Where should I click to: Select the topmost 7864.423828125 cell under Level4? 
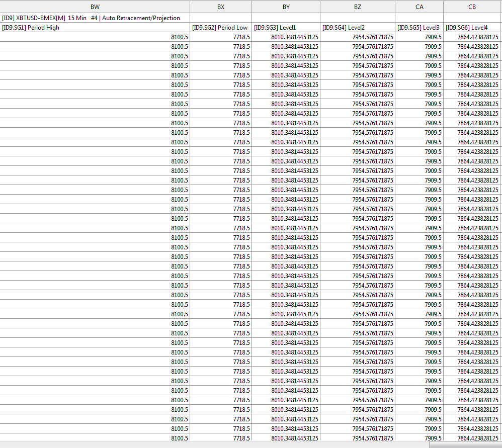472,37
